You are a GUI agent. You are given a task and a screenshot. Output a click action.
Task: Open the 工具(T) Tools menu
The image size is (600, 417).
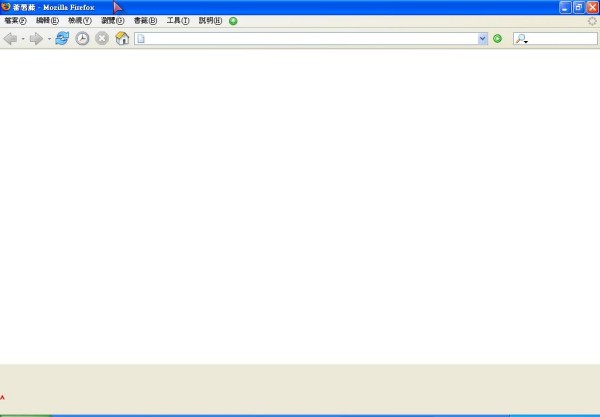click(178, 21)
